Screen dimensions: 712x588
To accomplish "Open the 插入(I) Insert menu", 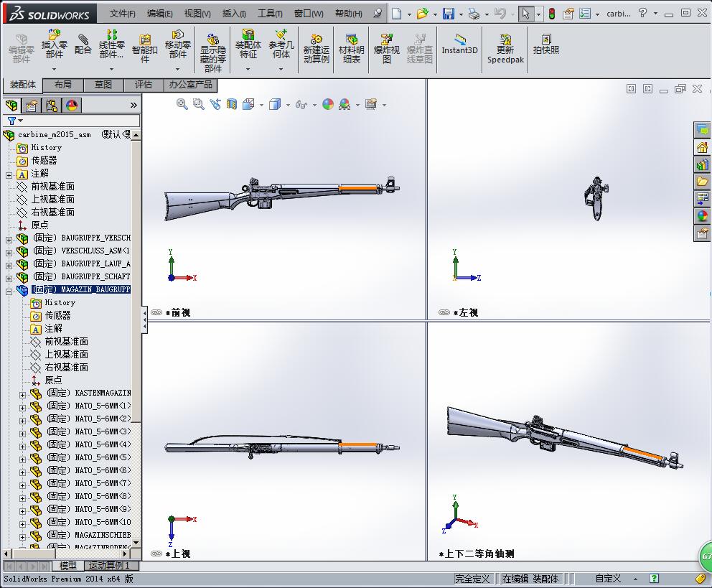I will (x=234, y=14).
